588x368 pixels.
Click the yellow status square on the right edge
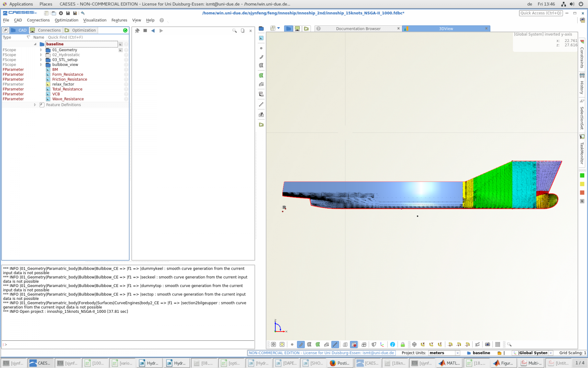coord(582,184)
